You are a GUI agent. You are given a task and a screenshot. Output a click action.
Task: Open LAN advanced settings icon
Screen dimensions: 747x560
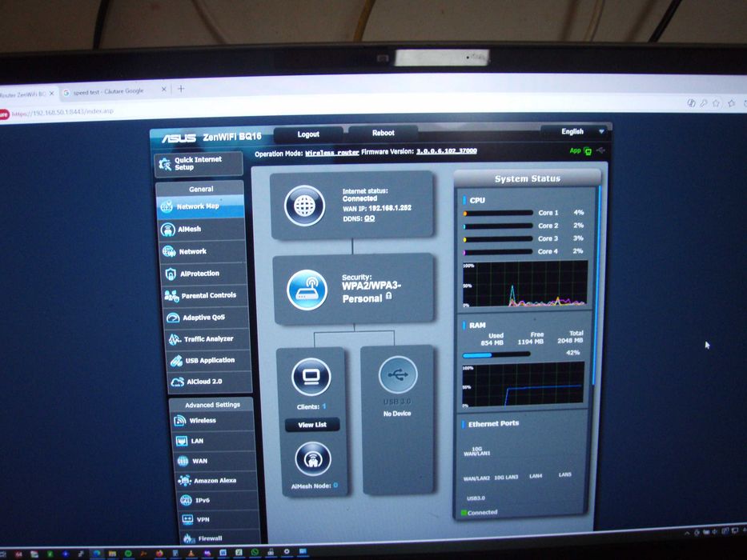point(182,441)
